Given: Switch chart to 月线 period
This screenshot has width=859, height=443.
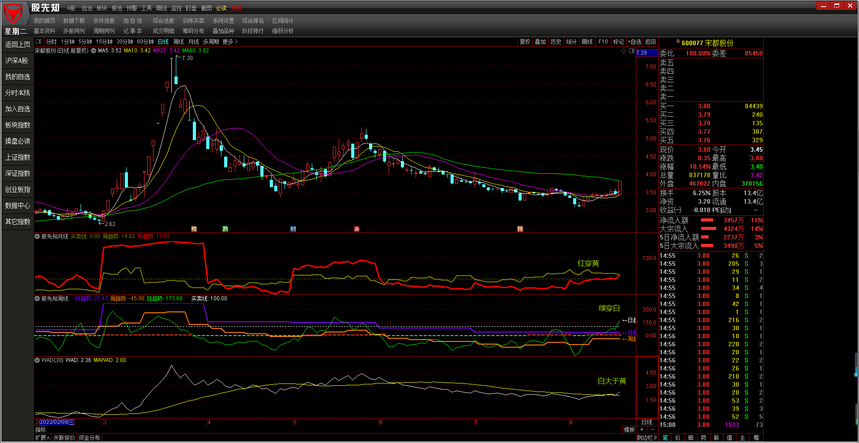Looking at the screenshot, I should [x=193, y=42].
